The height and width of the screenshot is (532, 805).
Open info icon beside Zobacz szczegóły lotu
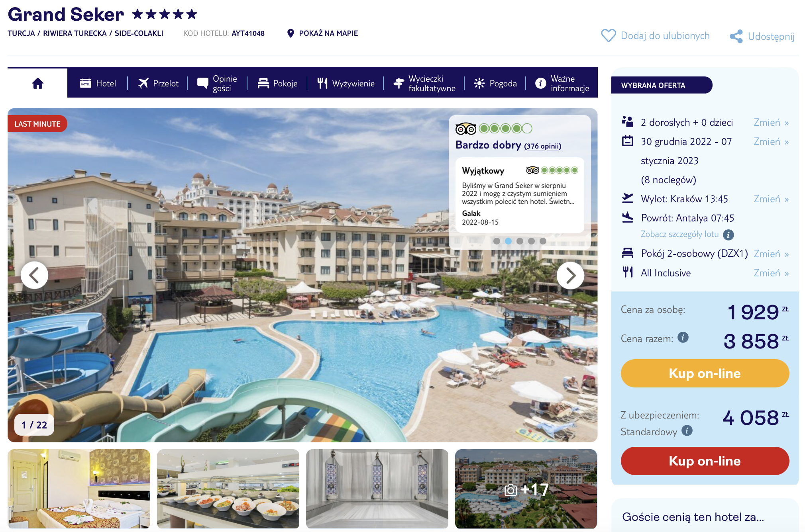728,235
